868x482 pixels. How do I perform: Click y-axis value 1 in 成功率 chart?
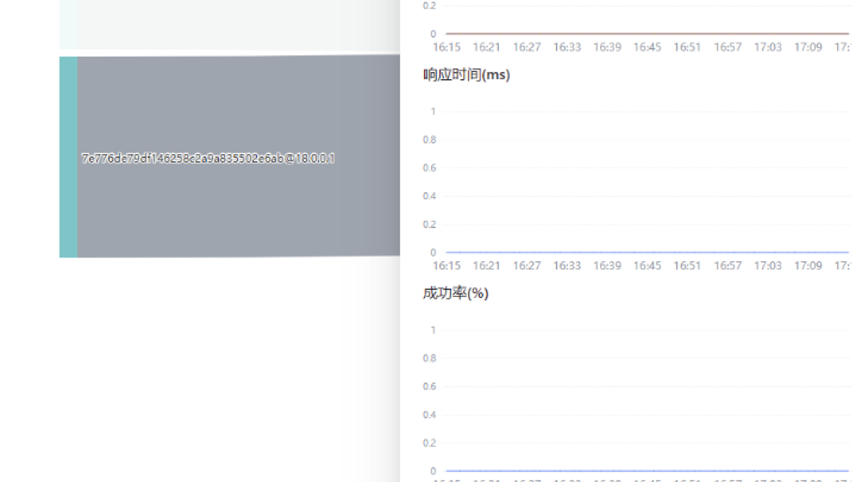click(x=433, y=330)
